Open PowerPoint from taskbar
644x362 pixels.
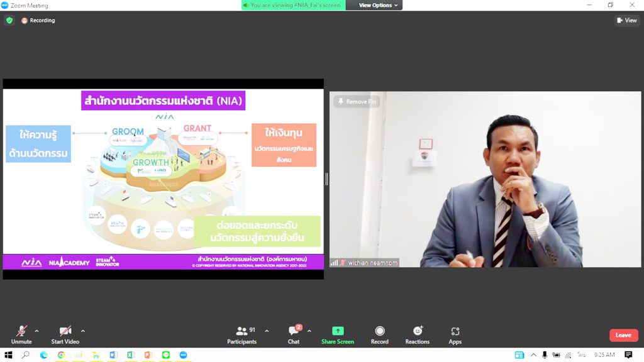[x=148, y=354]
